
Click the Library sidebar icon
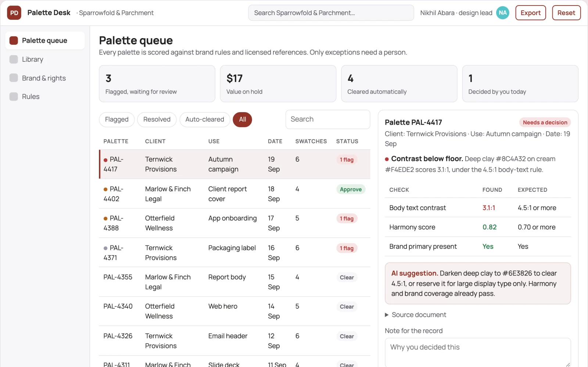point(14,59)
